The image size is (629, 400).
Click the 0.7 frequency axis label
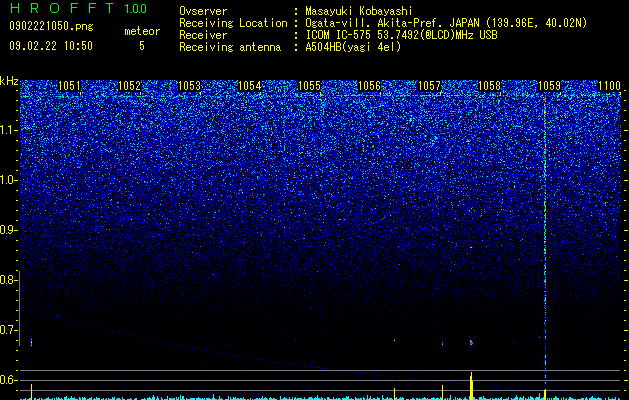coord(9,330)
